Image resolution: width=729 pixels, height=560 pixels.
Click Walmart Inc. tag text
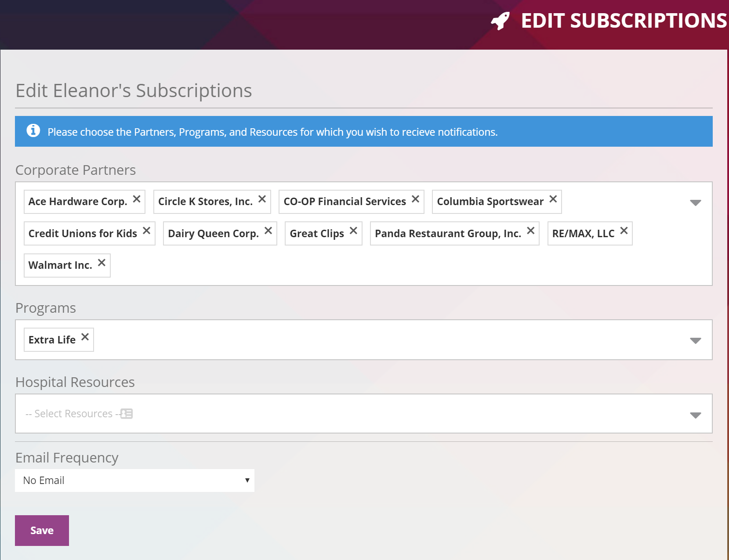pyautogui.click(x=60, y=265)
